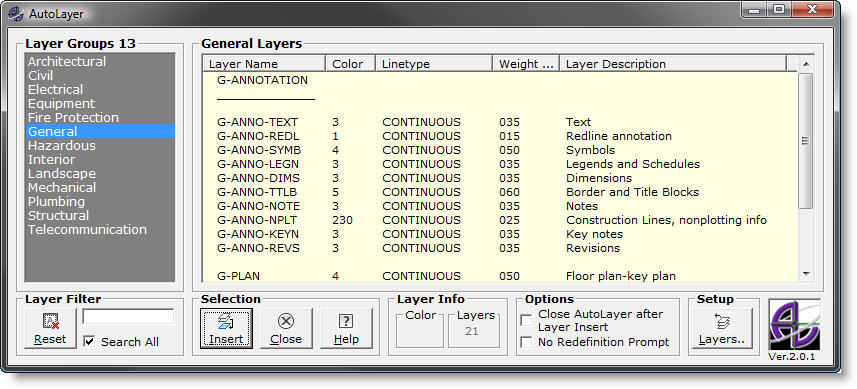Click the Redline annotation description
The height and width of the screenshot is (389, 857).
(619, 136)
